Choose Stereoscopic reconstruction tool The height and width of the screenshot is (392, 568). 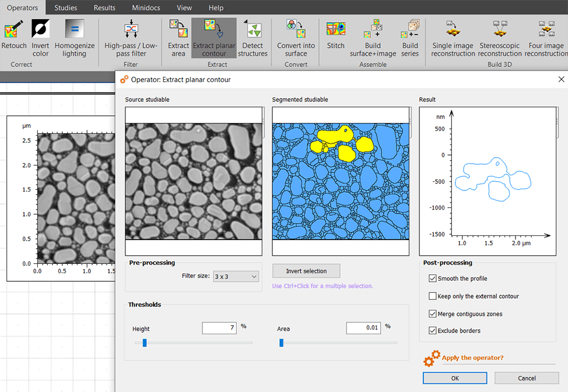point(500,29)
